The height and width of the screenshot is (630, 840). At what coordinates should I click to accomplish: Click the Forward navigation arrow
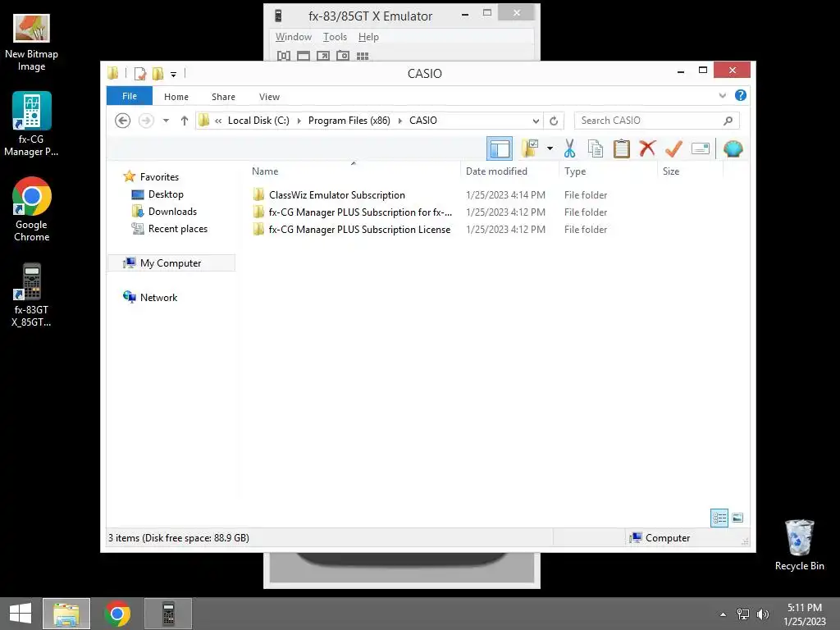click(146, 121)
